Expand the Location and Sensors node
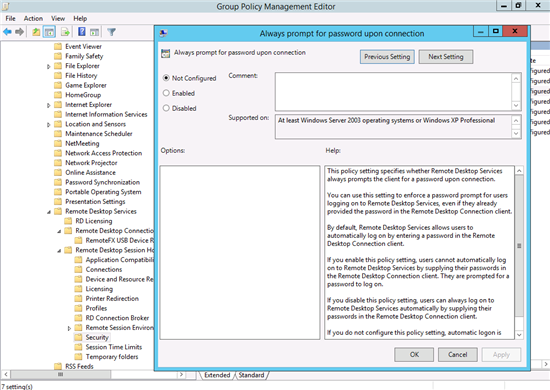The height and width of the screenshot is (390, 550). coord(49,125)
